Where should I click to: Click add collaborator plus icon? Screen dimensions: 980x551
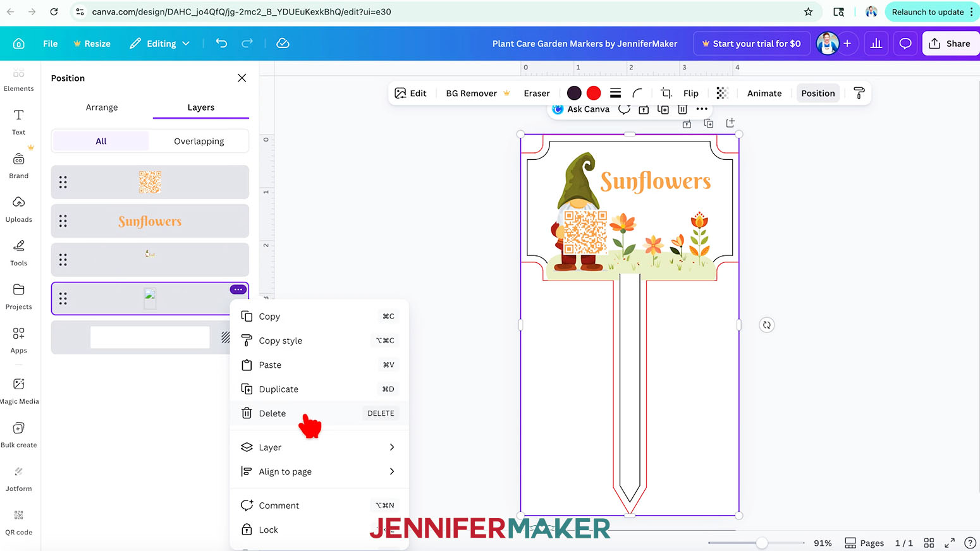[x=847, y=44]
